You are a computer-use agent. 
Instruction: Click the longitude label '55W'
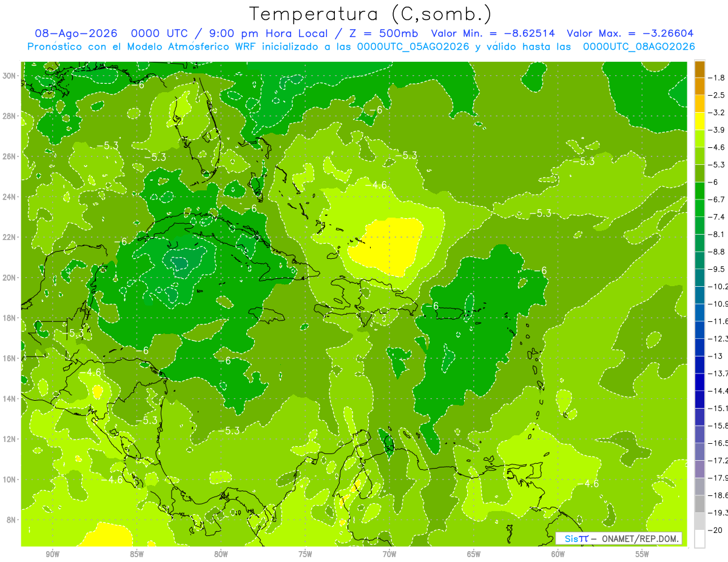pyautogui.click(x=642, y=554)
